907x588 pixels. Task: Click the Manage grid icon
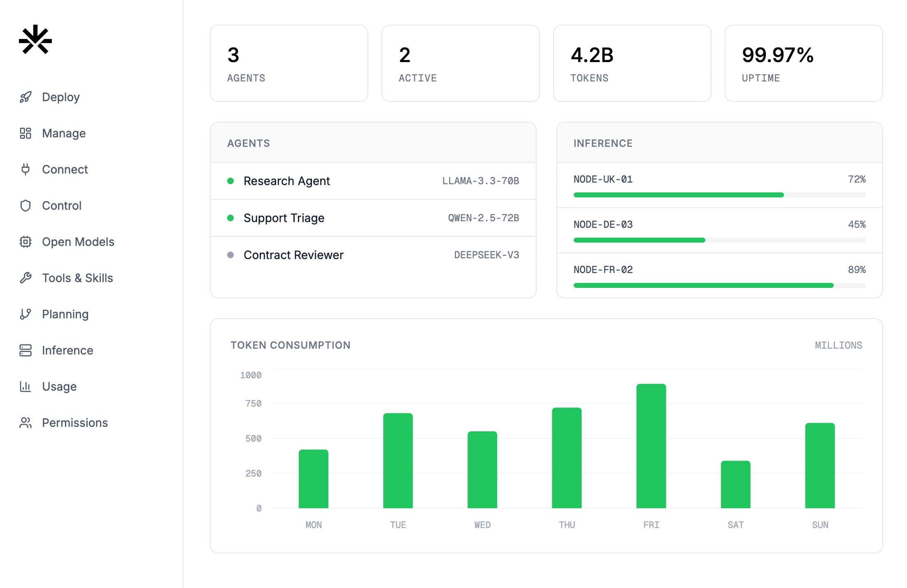point(26,133)
